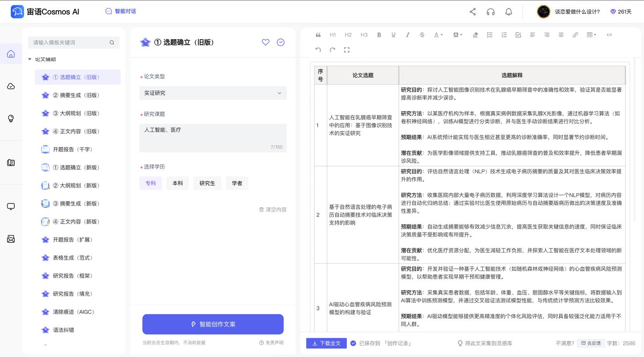Select 表格生成（范式） template

click(x=78, y=257)
